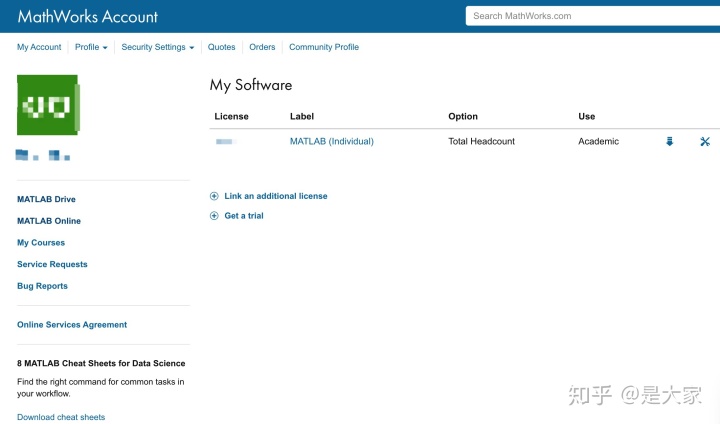
Task: Open My Courses in the sidebar
Action: (x=41, y=243)
